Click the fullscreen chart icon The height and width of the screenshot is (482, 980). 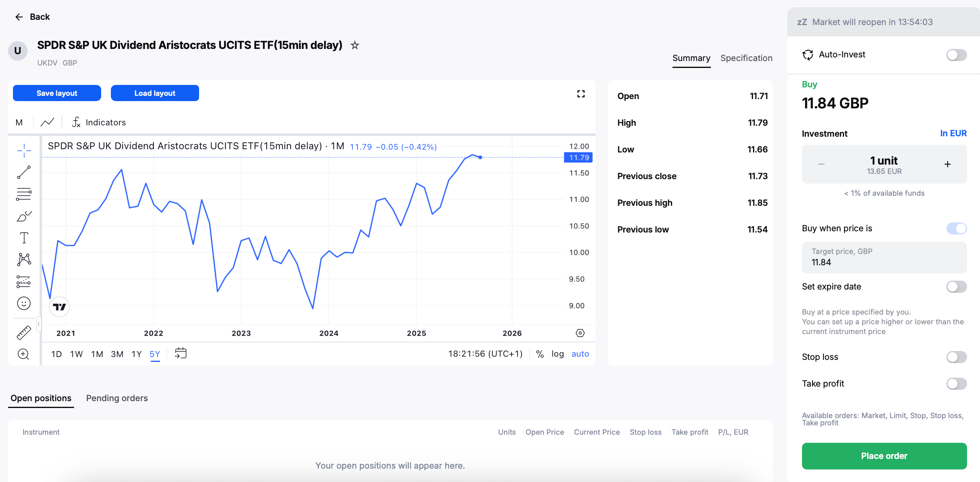tap(581, 94)
